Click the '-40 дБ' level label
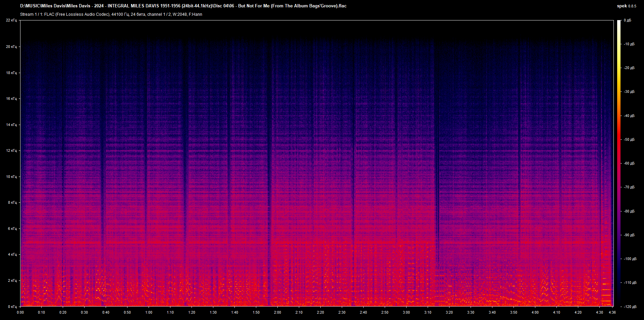 [x=629, y=116]
